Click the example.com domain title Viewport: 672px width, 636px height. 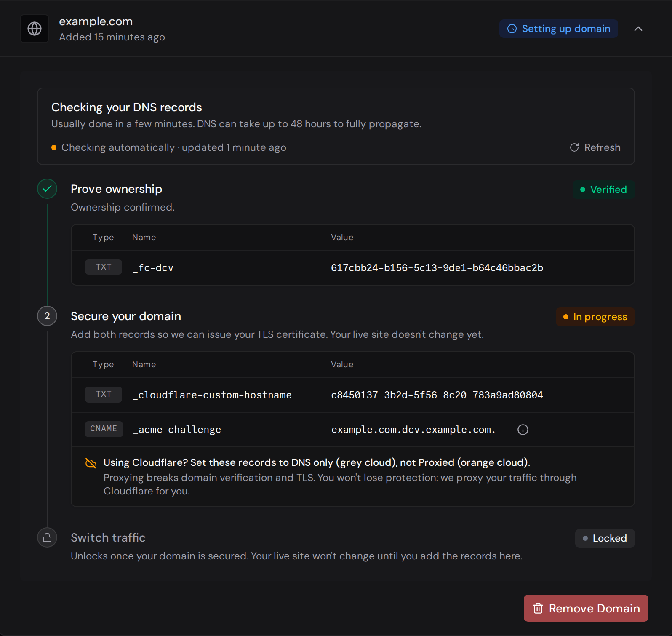[96, 21]
